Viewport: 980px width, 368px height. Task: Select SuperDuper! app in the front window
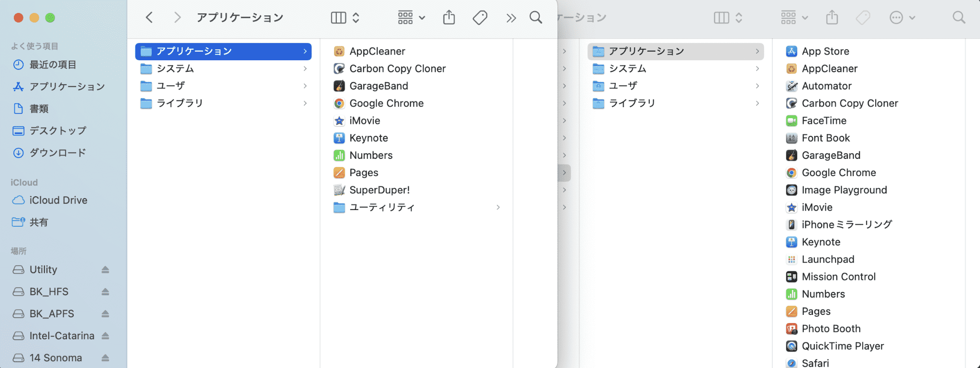(371, 190)
